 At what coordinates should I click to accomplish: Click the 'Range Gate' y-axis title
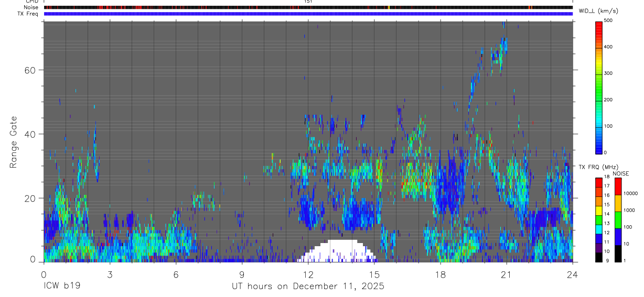tap(14, 142)
